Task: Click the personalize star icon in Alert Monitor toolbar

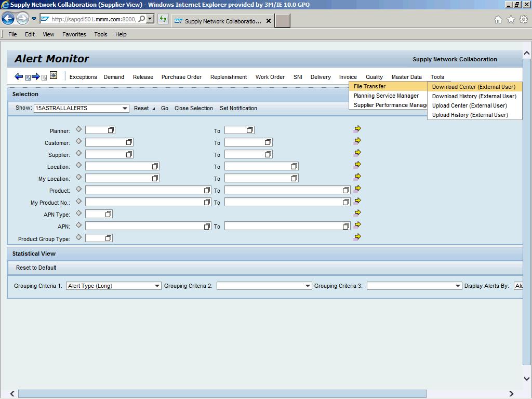Action: coord(54,75)
